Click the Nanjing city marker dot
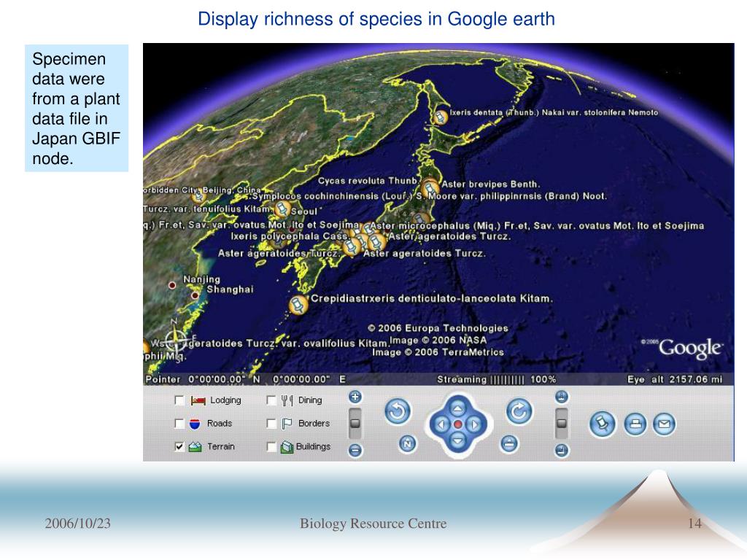 pos(172,285)
